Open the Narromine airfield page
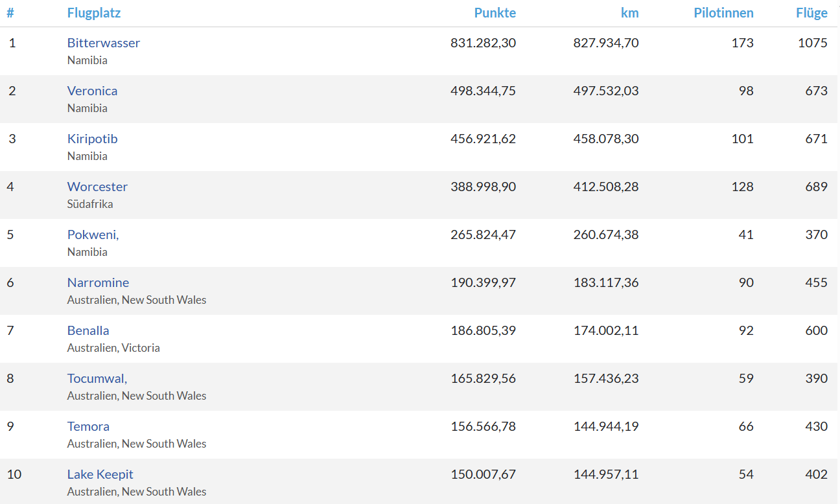Image resolution: width=840 pixels, height=504 pixels. (98, 282)
